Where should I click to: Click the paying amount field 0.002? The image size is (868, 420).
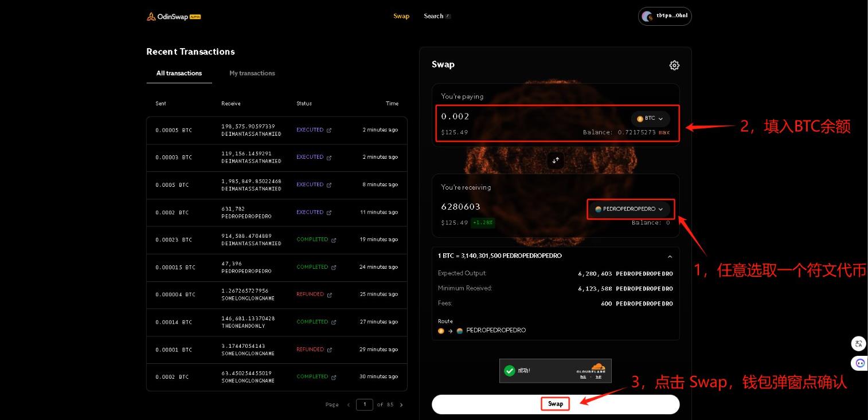455,116
